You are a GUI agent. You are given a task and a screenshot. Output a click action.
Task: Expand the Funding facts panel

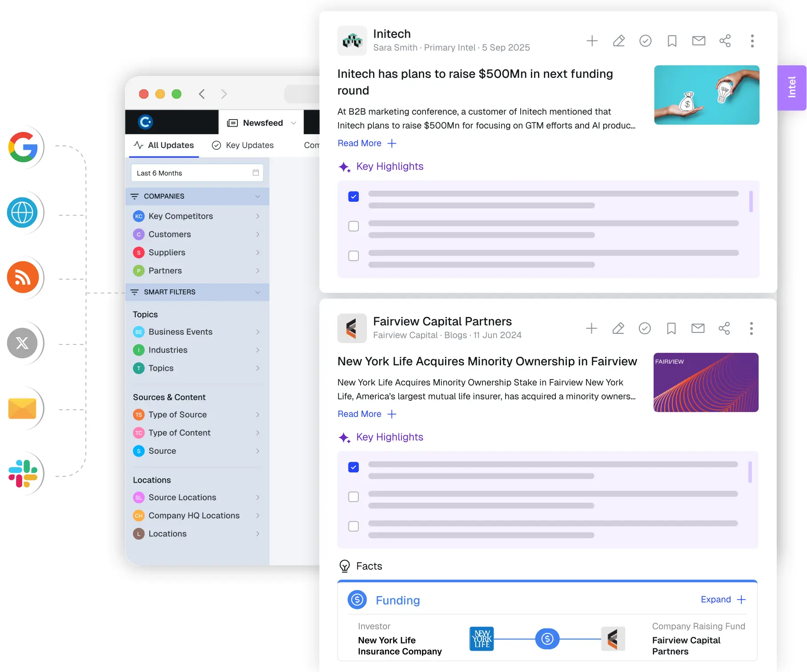[x=723, y=600]
